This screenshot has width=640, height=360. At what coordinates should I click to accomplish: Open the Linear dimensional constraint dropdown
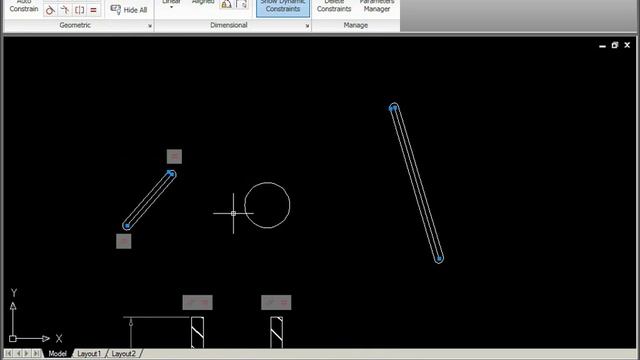pos(171,5)
